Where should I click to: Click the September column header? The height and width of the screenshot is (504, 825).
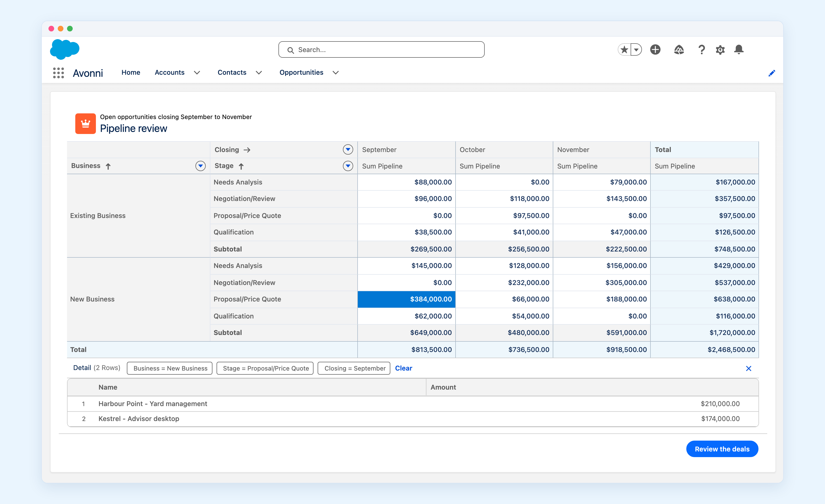(x=407, y=150)
